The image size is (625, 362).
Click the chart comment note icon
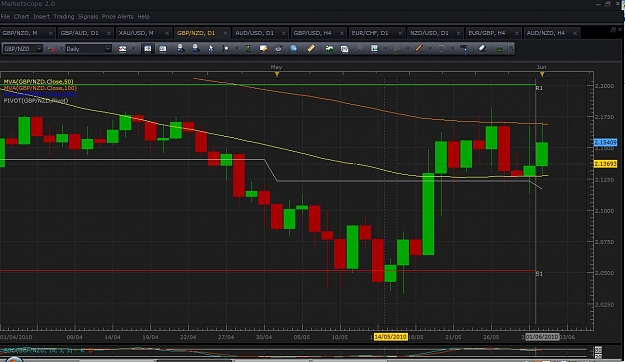point(263,48)
